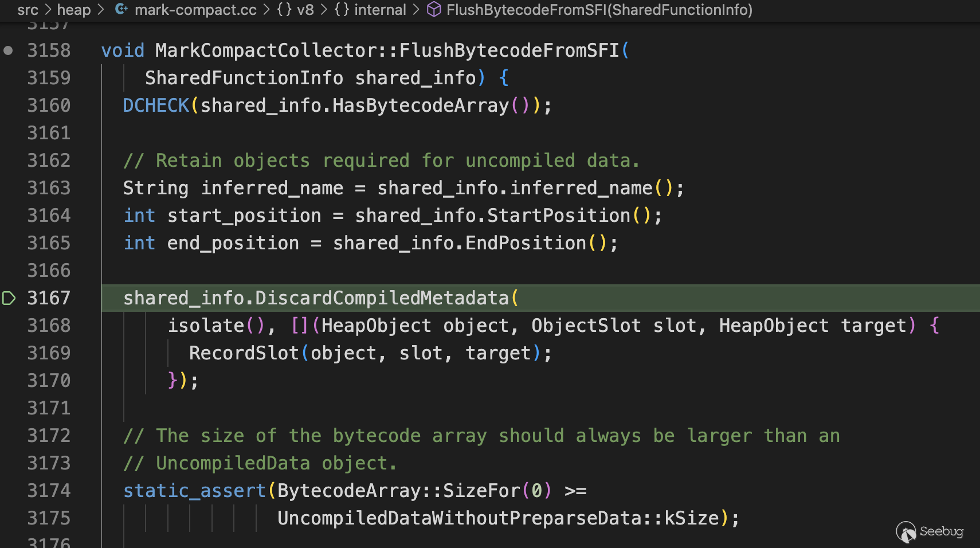Screen dimensions: 980x548
Task: Click the v8 namespace braces icon
Action: point(284,9)
